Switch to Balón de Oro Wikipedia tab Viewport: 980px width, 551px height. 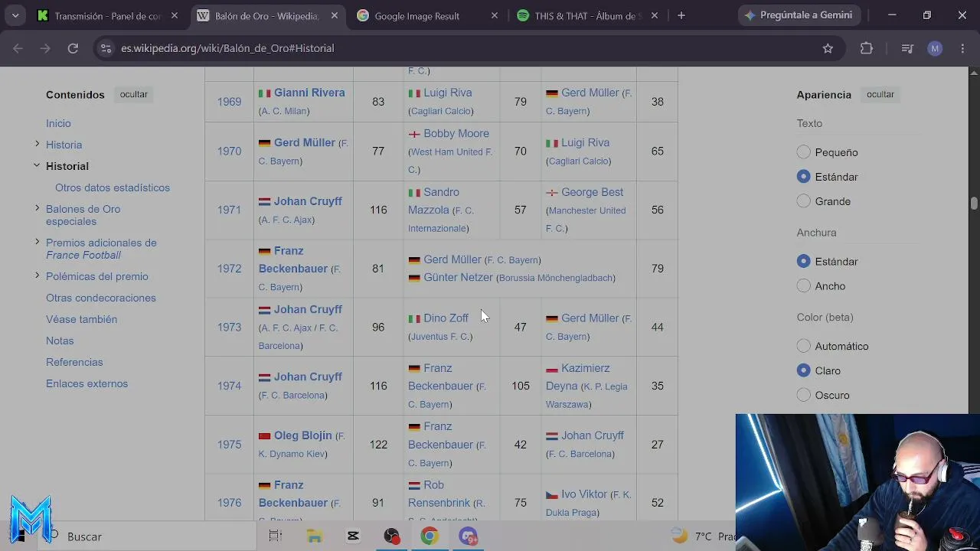(x=266, y=15)
